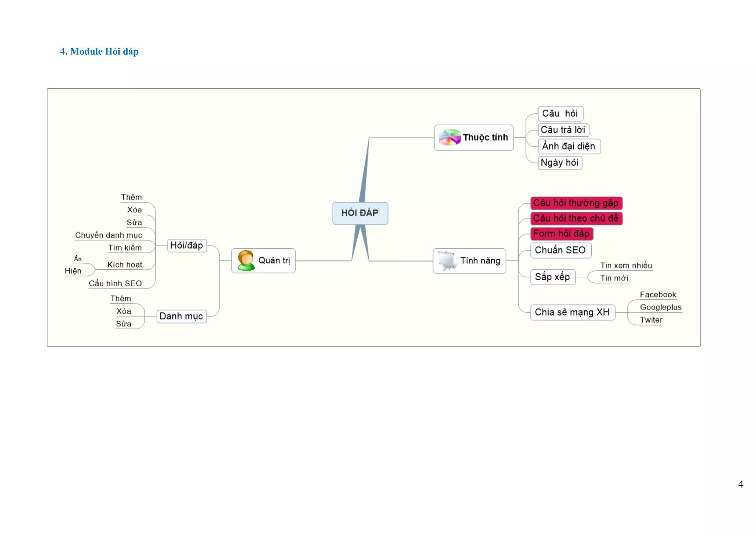Image resolution: width=756 pixels, height=535 pixels.
Task: Select the Tin xem nhiều sorting label
Action: click(626, 265)
